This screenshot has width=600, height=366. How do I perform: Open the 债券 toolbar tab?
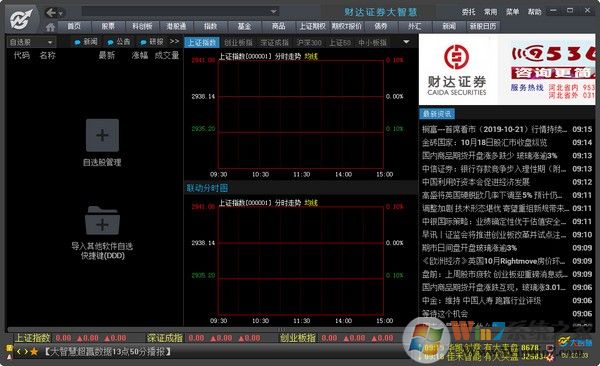380,26
